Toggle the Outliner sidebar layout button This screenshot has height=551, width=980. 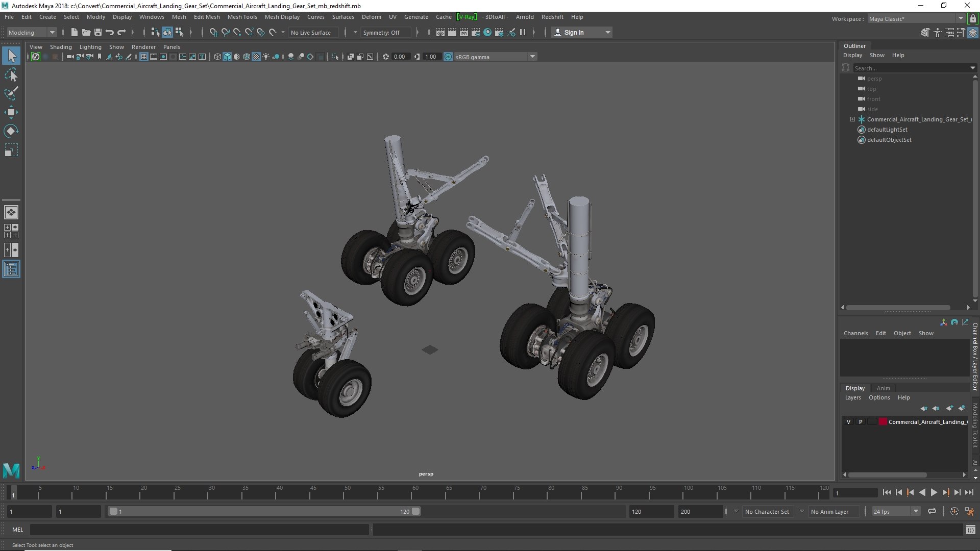click(11, 269)
